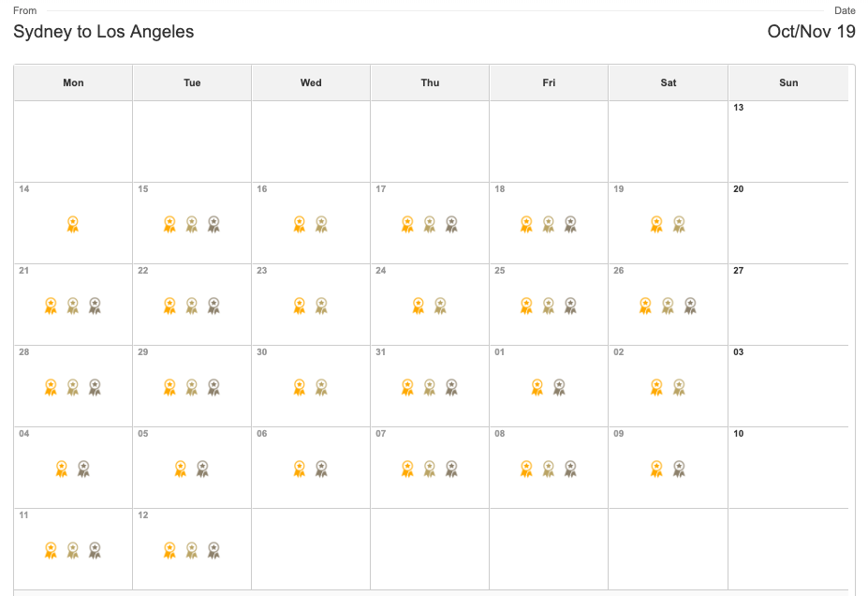Viewport: 868px width, 596px height.
Task: Choose the gold ribbon on Wednesday 30
Action: tap(300, 387)
